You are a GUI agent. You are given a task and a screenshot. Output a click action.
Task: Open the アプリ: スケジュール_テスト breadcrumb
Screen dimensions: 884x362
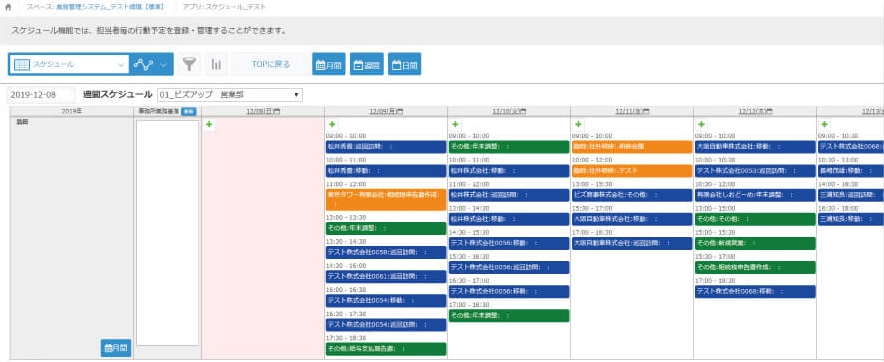click(224, 7)
